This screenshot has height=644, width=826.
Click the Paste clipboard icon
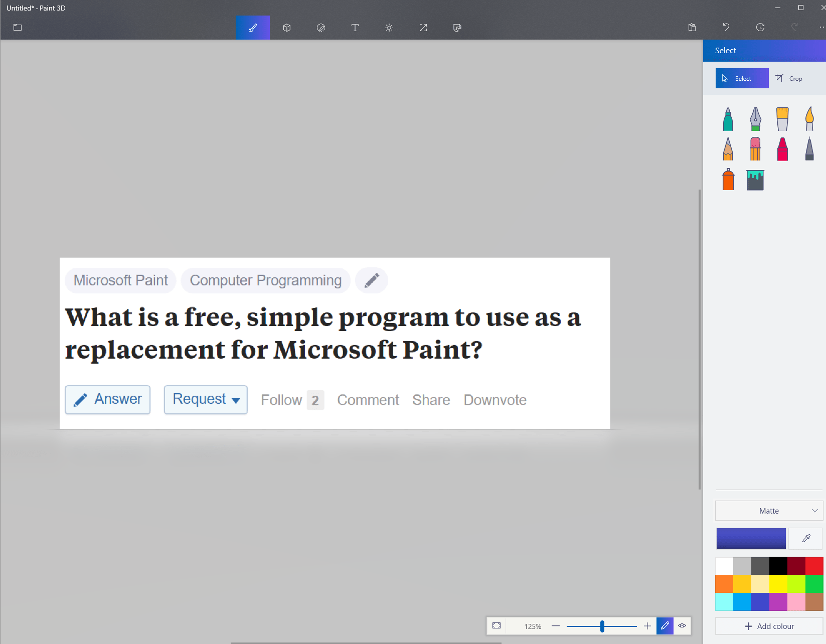(692, 27)
